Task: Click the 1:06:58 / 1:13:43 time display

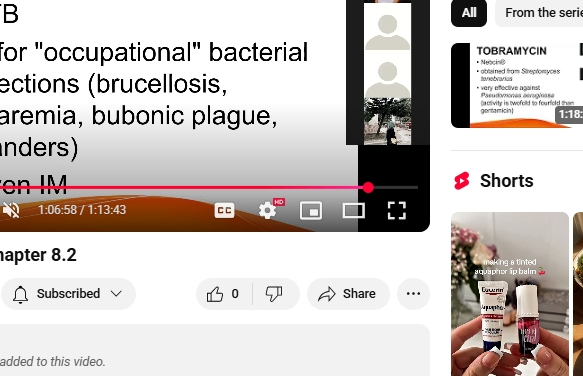Action: 82,210
